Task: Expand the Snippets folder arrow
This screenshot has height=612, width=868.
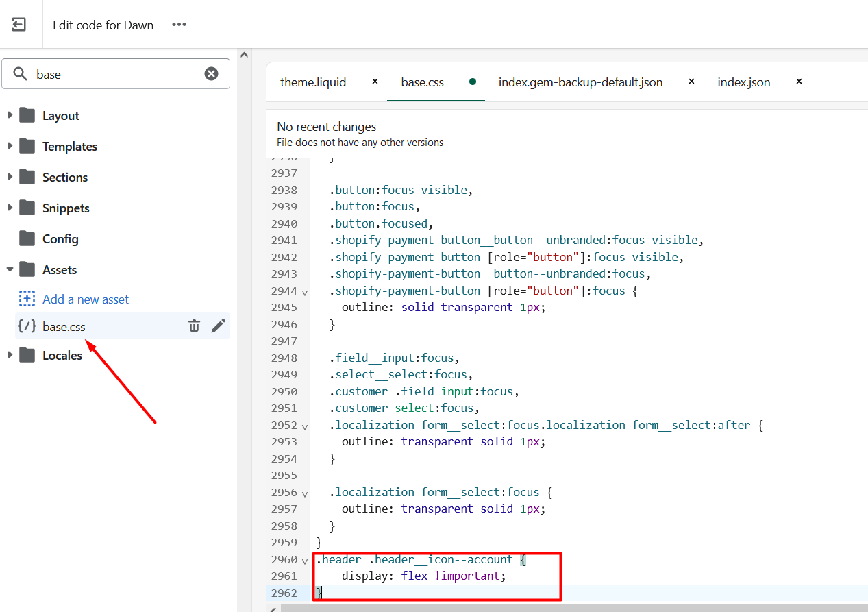Action: click(10, 208)
